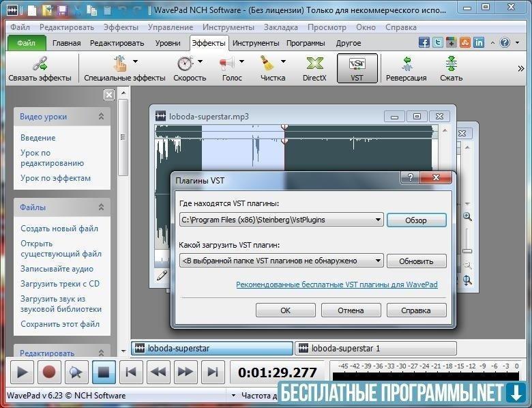Screen dimensions: 532x408
Task: Switch to the Home ribbon tab
Action: point(67,43)
